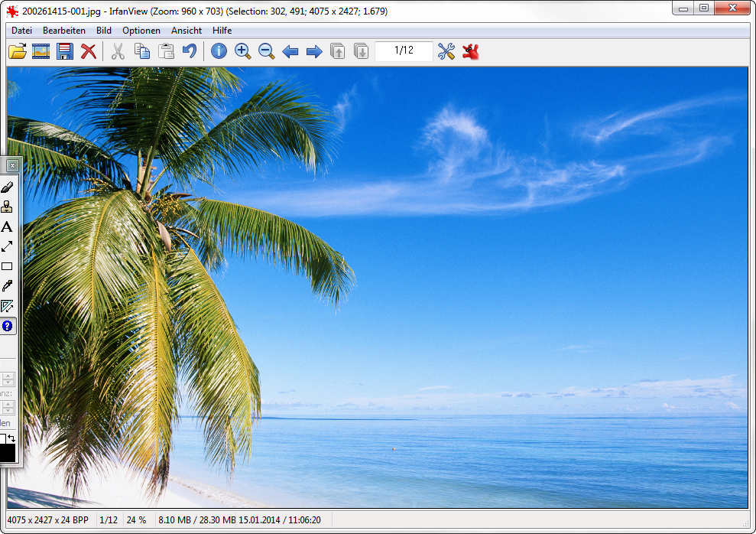Save the image with floppy icon
Screen dimensions: 756x534
pos(65,51)
